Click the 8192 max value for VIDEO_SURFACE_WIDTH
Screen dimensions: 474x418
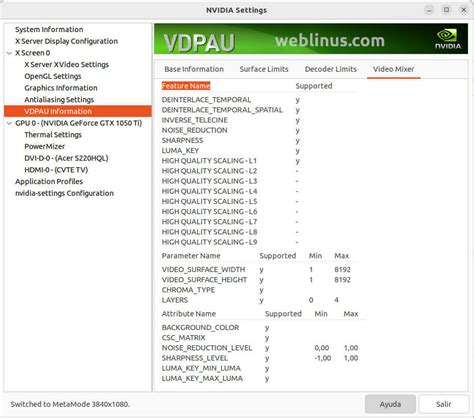point(342,269)
